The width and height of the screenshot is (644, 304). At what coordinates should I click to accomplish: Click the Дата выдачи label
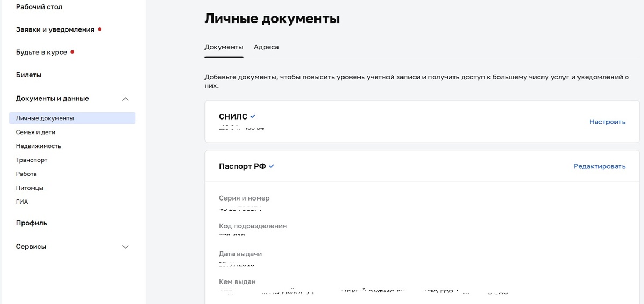pyautogui.click(x=240, y=254)
